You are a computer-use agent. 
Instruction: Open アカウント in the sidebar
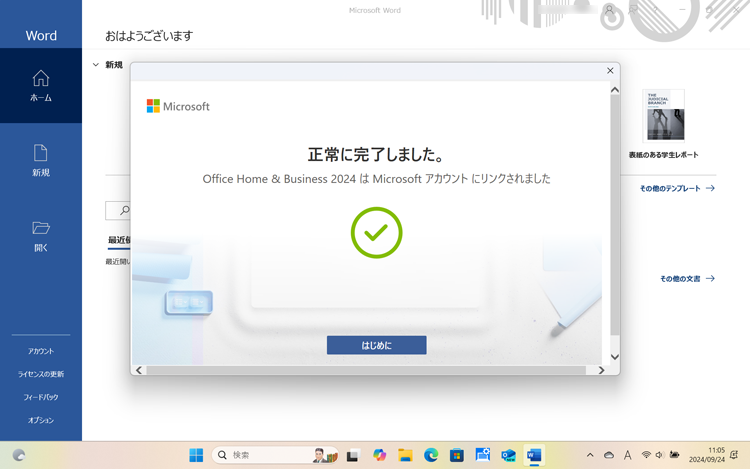point(41,351)
